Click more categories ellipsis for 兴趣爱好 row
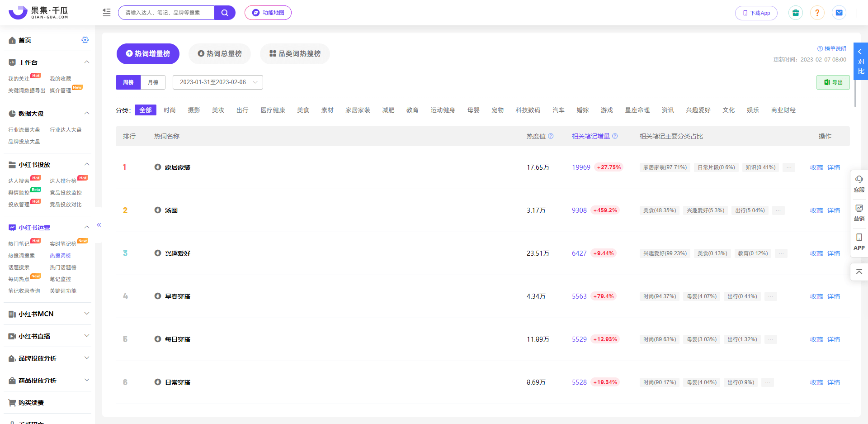The image size is (868, 424). point(781,253)
